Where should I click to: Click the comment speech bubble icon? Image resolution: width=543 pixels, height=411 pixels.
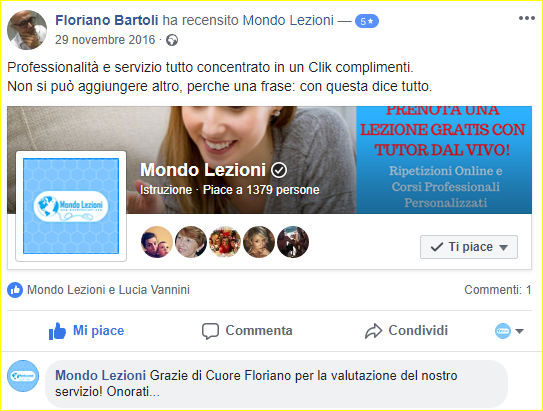click(210, 331)
